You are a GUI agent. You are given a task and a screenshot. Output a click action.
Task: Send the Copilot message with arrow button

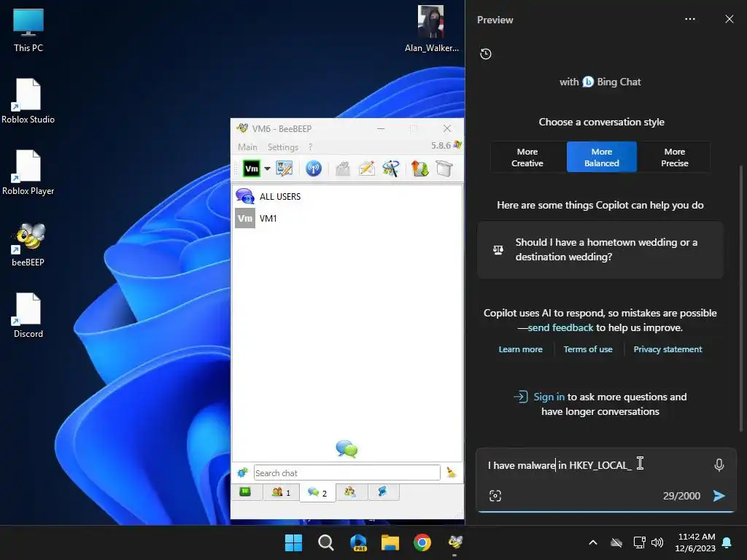coord(719,496)
